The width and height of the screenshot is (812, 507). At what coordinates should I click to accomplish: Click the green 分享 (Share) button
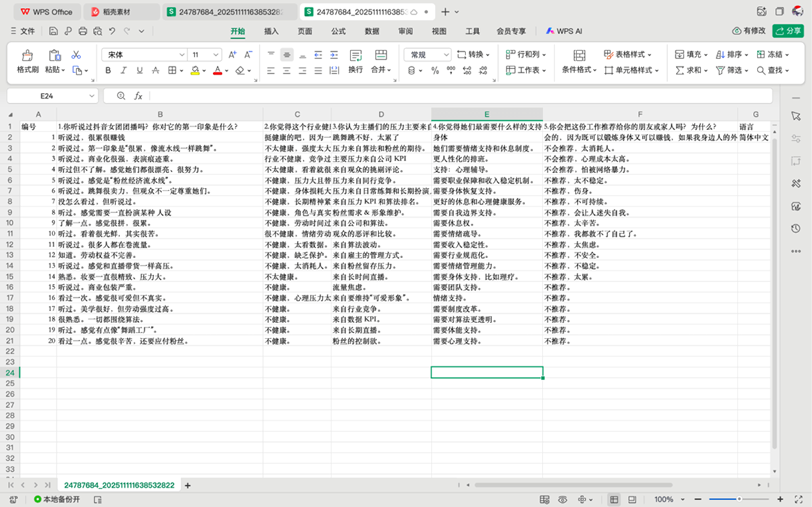pyautogui.click(x=788, y=31)
